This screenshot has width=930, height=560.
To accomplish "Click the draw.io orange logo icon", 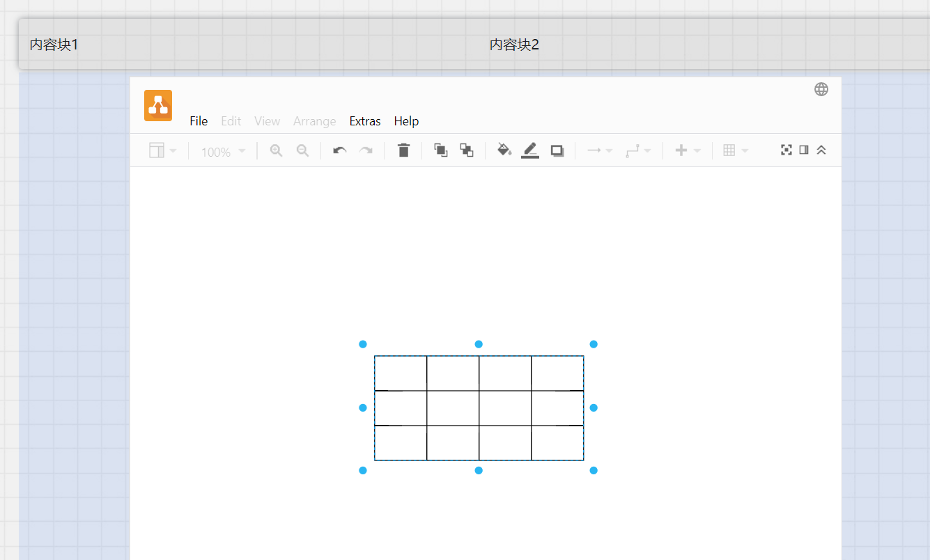I will (x=158, y=105).
